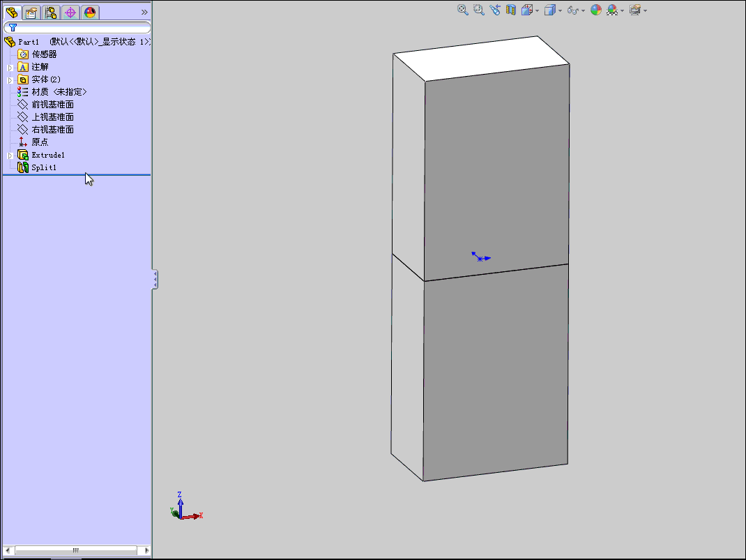
Task: Click left arrow of tree scrollbar
Action: pyautogui.click(x=8, y=550)
